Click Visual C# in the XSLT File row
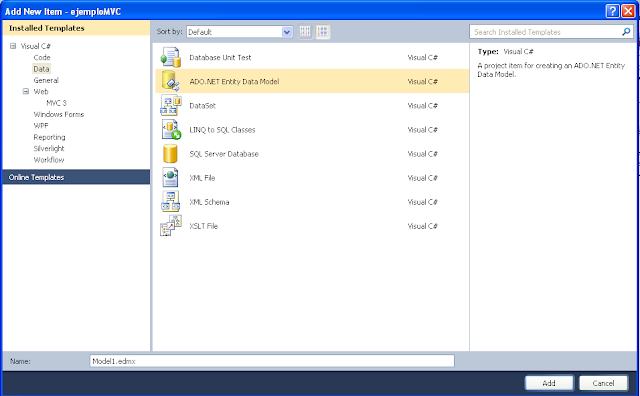The width and height of the screenshot is (640, 396). click(422, 226)
